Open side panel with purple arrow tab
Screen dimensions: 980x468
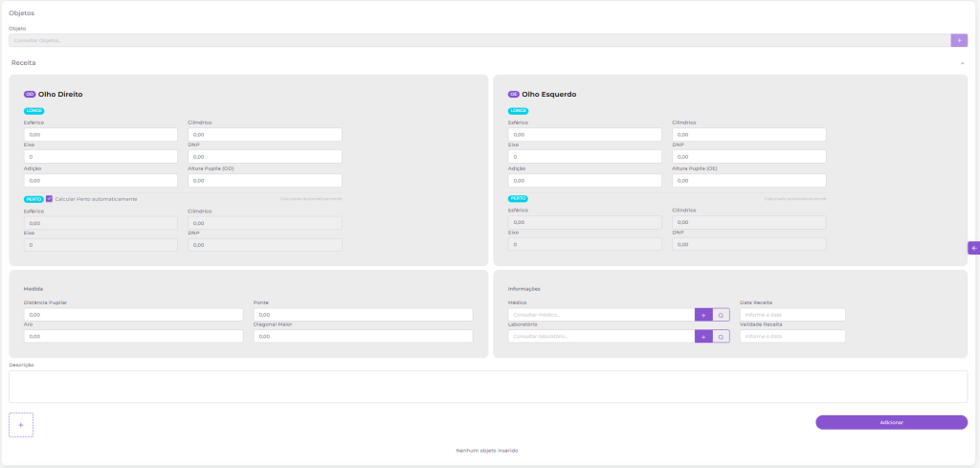click(x=973, y=248)
